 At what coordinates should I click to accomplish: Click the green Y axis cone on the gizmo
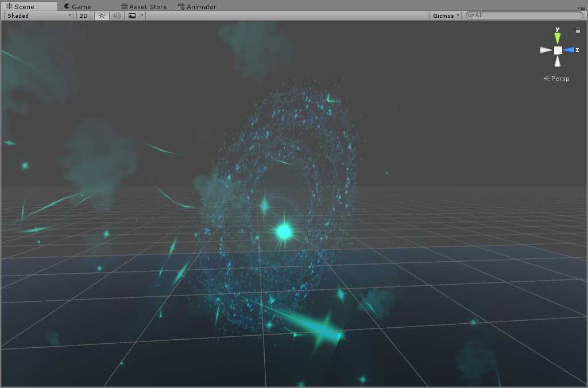tap(558, 38)
